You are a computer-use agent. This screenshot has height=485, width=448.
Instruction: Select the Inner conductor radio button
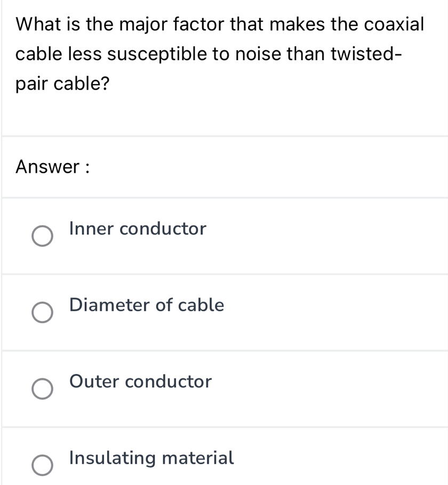pyautogui.click(x=44, y=237)
